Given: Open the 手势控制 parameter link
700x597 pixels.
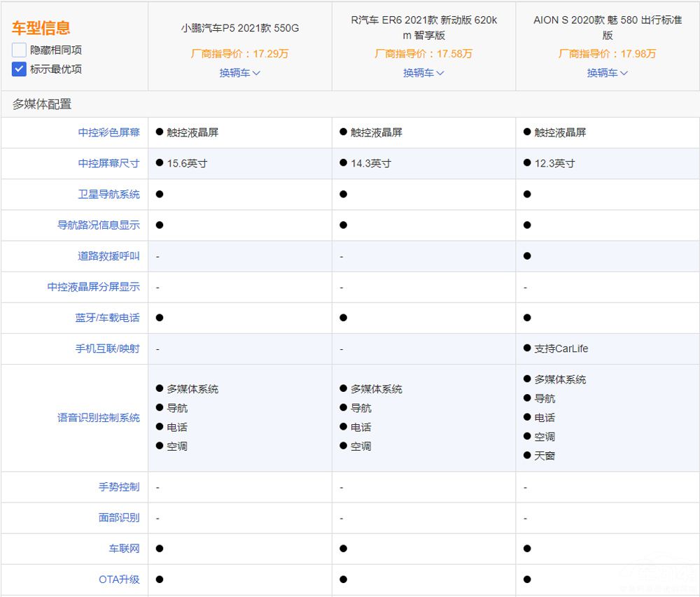Looking at the screenshot, I should coord(119,487).
